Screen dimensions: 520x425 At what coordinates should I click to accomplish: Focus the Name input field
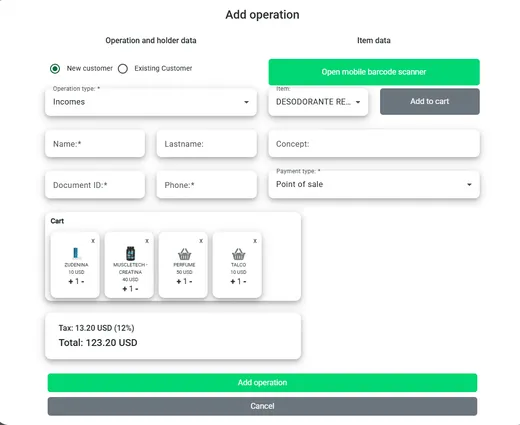click(x=95, y=144)
